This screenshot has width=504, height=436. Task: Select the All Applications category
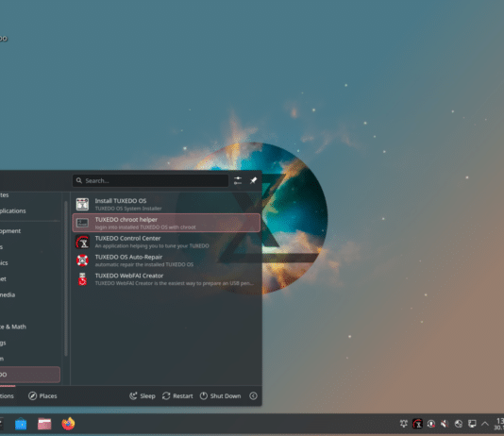tap(30, 210)
